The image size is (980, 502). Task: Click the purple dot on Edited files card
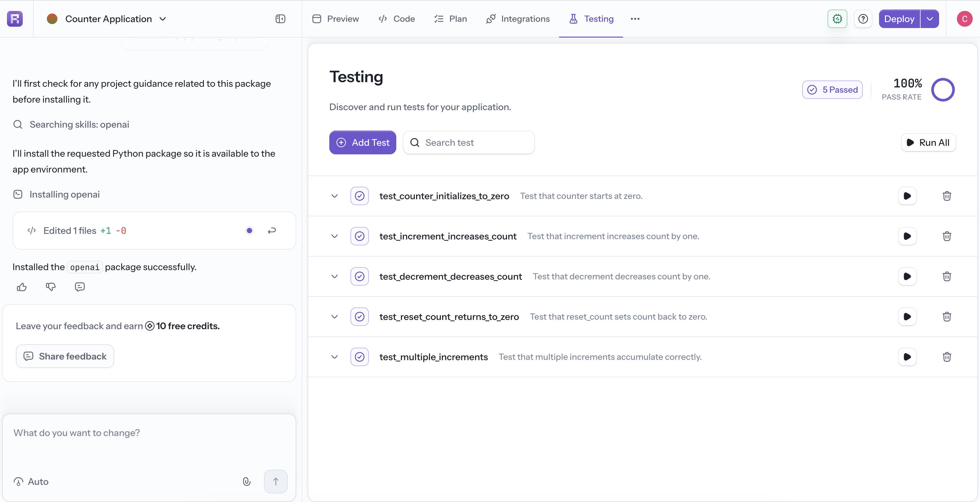pyautogui.click(x=249, y=231)
